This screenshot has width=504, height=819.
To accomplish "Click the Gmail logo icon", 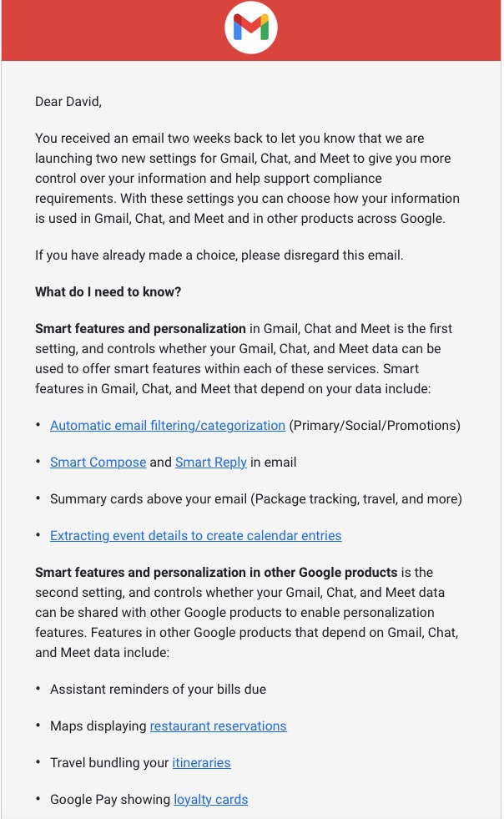I will (251, 29).
